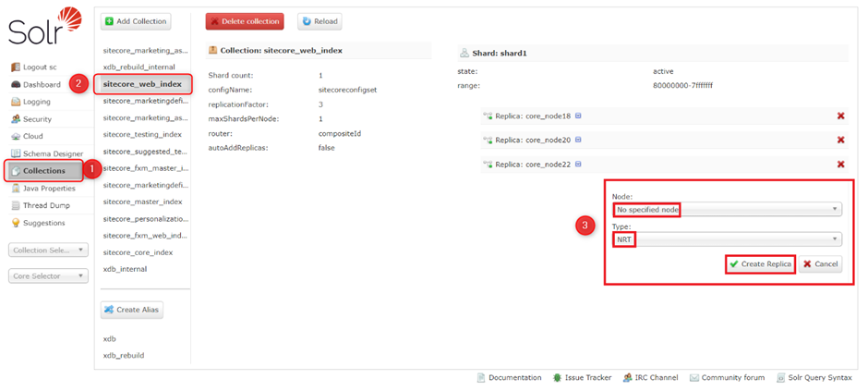The width and height of the screenshot is (868, 391).
Task: Click Delete collection button
Action: [245, 21]
